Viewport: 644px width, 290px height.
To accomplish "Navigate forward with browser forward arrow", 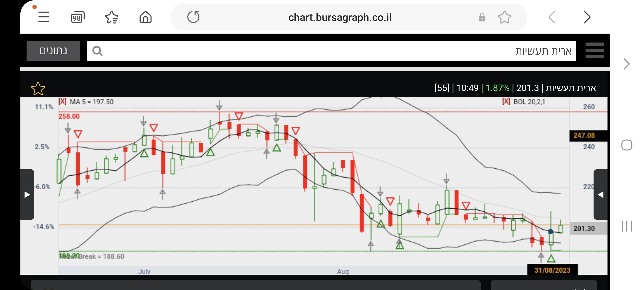I will 587,17.
